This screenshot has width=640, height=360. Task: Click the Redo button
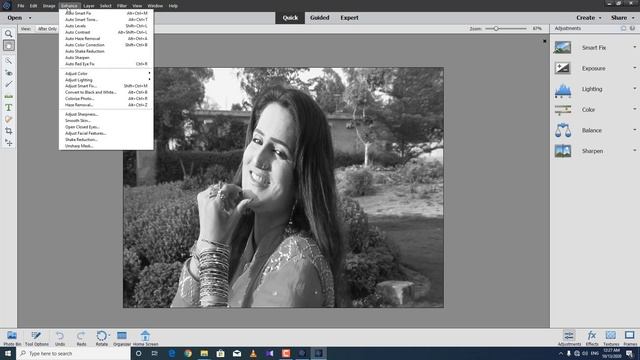81,338
